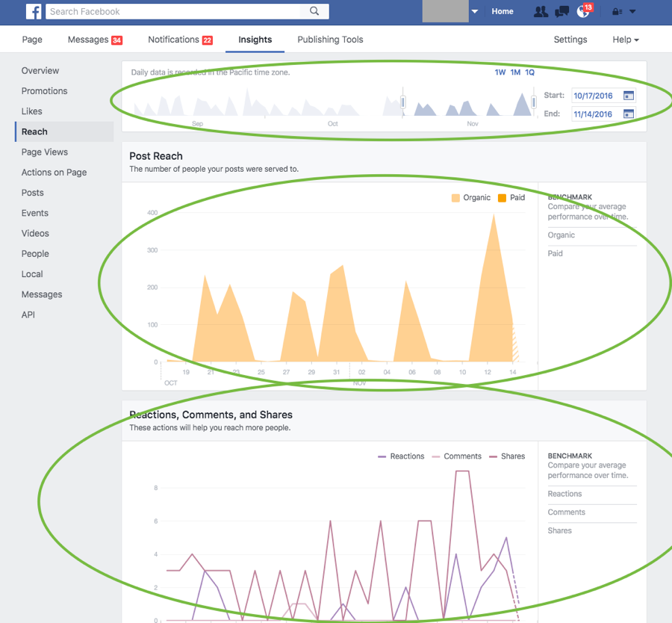Click the left handle of date range slider

(x=403, y=102)
